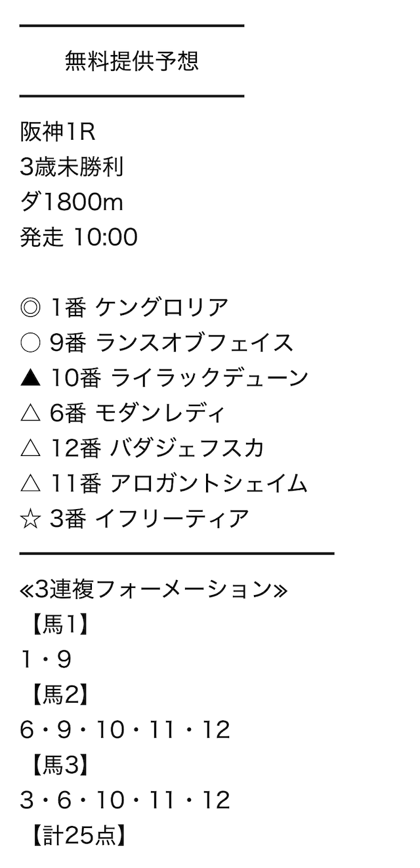Click the 3歳未勝利 race class text
Screen dimensions: 420x868
tap(72, 167)
